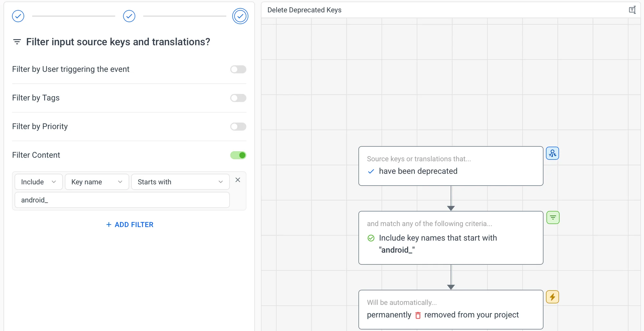Click the yellow lightning action icon
The image size is (644, 331).
[553, 297]
